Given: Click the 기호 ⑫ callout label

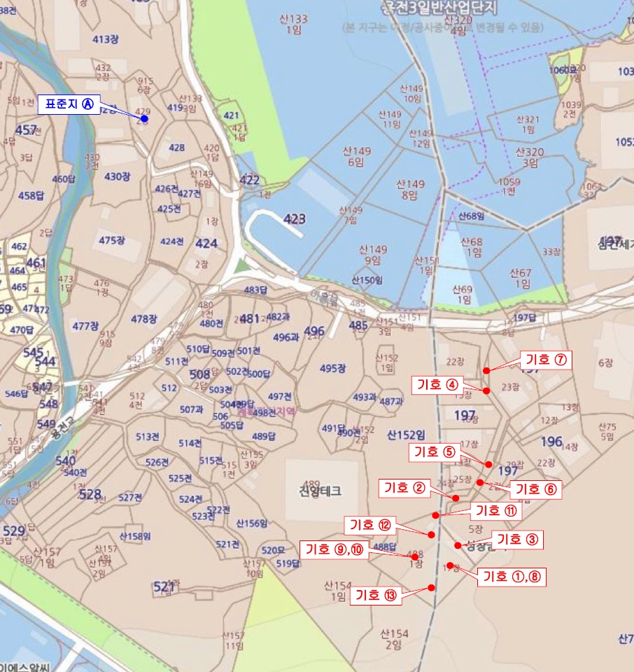Looking at the screenshot, I should pos(370,525).
